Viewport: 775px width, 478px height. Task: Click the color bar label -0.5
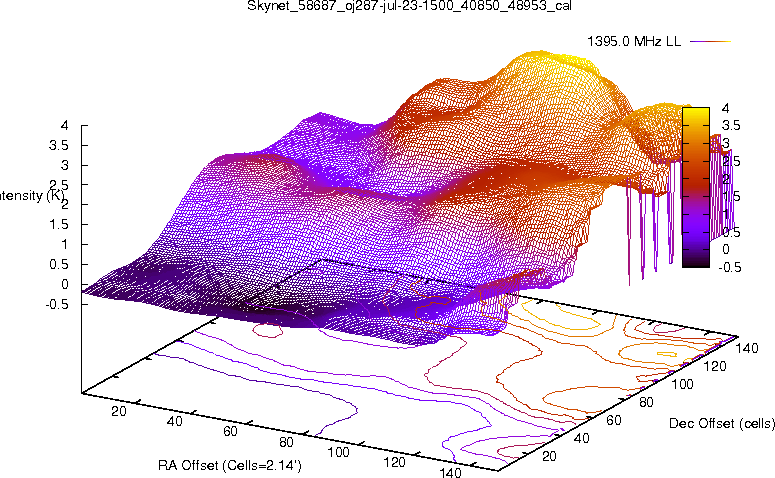730,267
